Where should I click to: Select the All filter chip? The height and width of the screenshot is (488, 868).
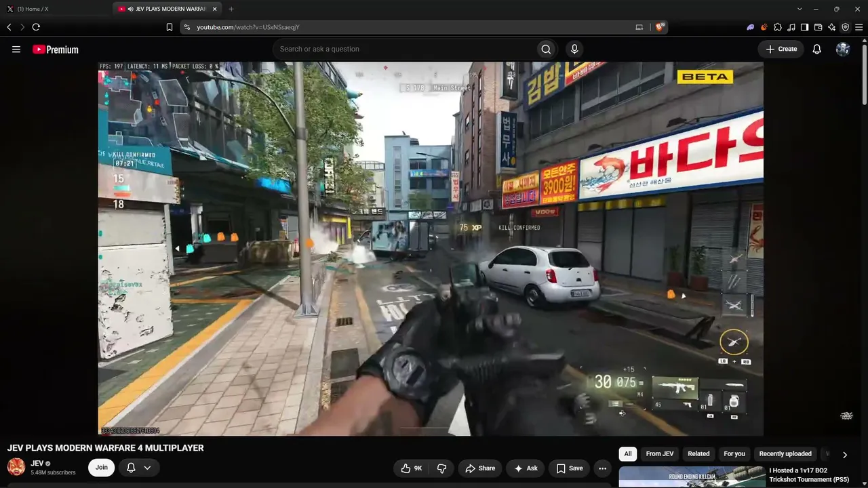click(x=628, y=454)
